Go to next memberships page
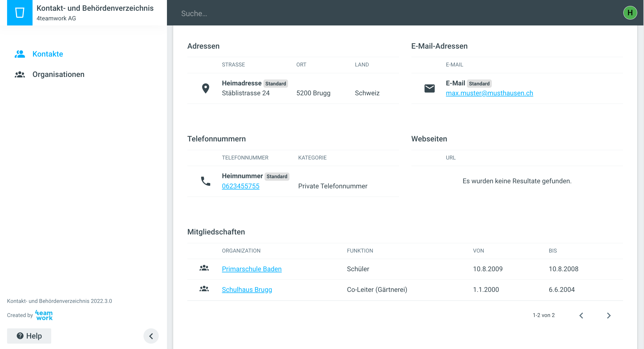644x349 pixels. (609, 315)
